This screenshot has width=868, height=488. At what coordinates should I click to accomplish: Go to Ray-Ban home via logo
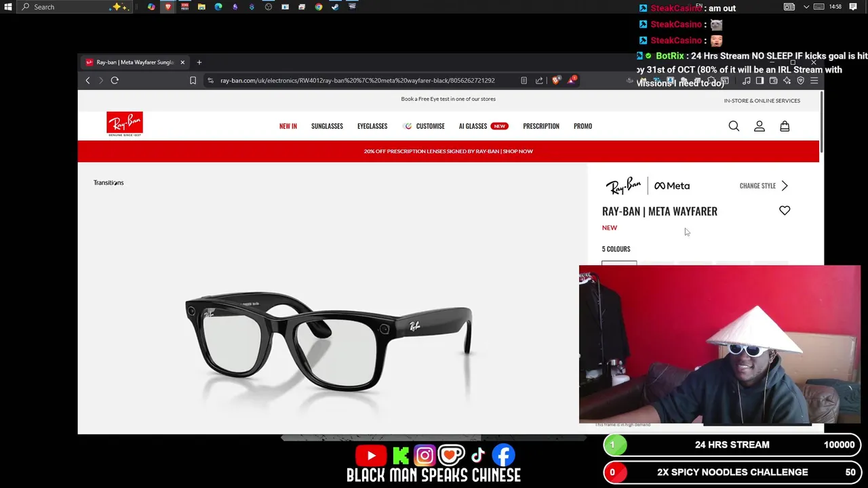coord(125,124)
